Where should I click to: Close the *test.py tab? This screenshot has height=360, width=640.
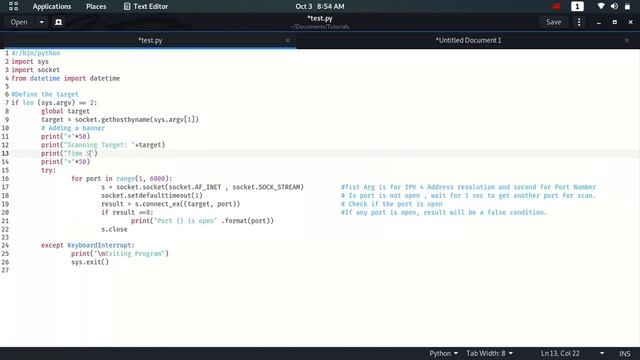(x=288, y=40)
